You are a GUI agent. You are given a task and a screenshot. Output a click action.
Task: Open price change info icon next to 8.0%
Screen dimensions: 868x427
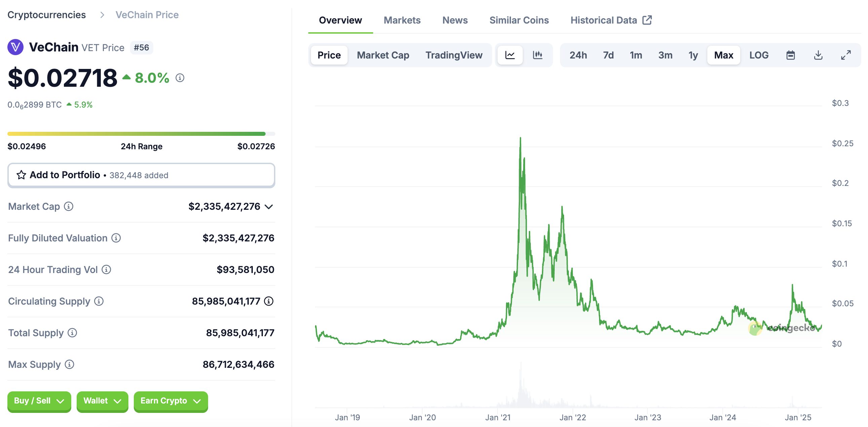180,78
